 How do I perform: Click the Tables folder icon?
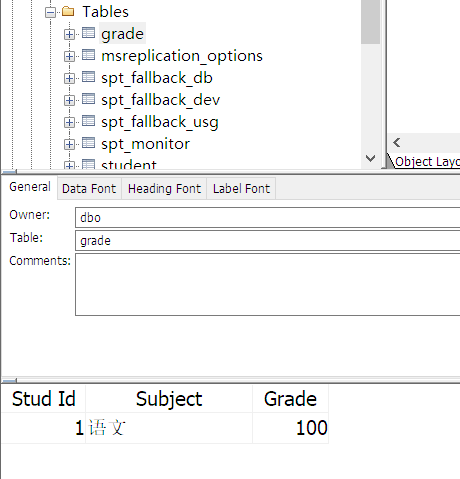68,11
